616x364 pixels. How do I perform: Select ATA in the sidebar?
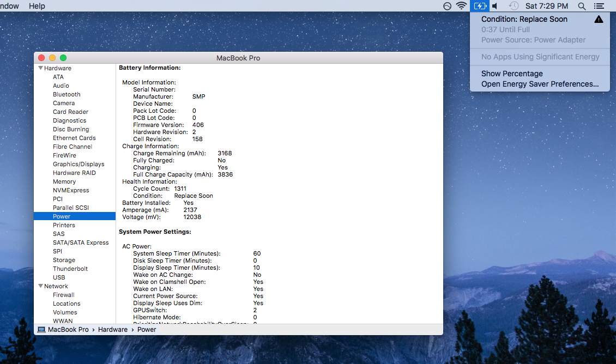pyautogui.click(x=58, y=77)
